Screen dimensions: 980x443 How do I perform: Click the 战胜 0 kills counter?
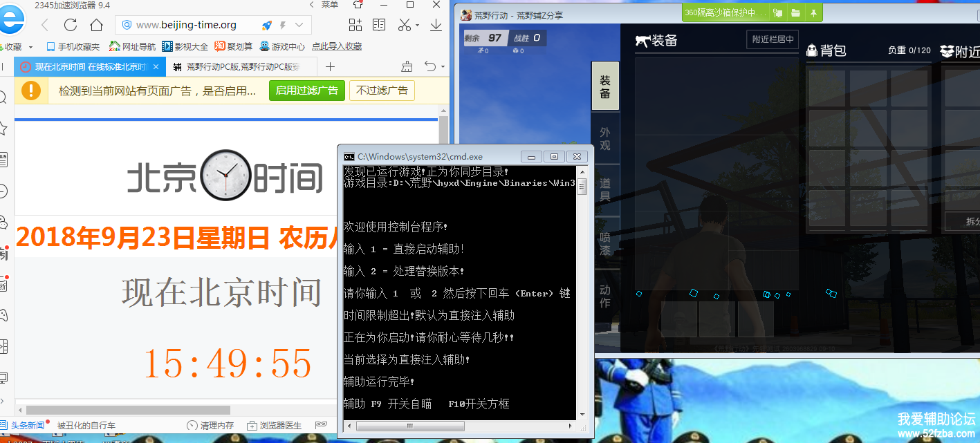point(527,38)
